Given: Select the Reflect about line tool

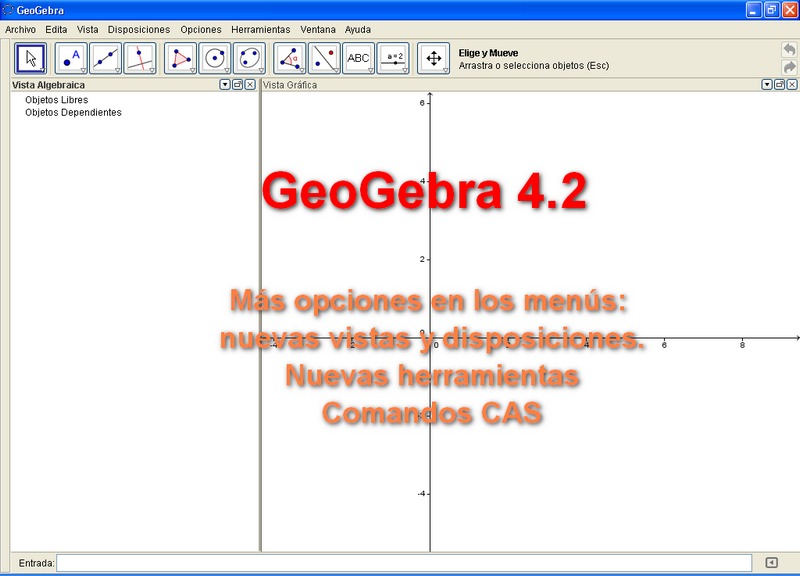Looking at the screenshot, I should pyautogui.click(x=324, y=58).
